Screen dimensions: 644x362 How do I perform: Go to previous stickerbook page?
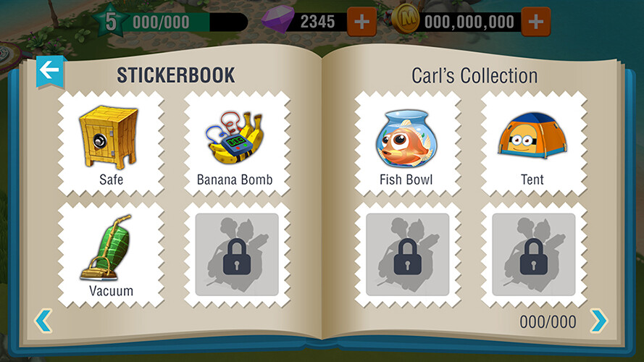(x=43, y=321)
